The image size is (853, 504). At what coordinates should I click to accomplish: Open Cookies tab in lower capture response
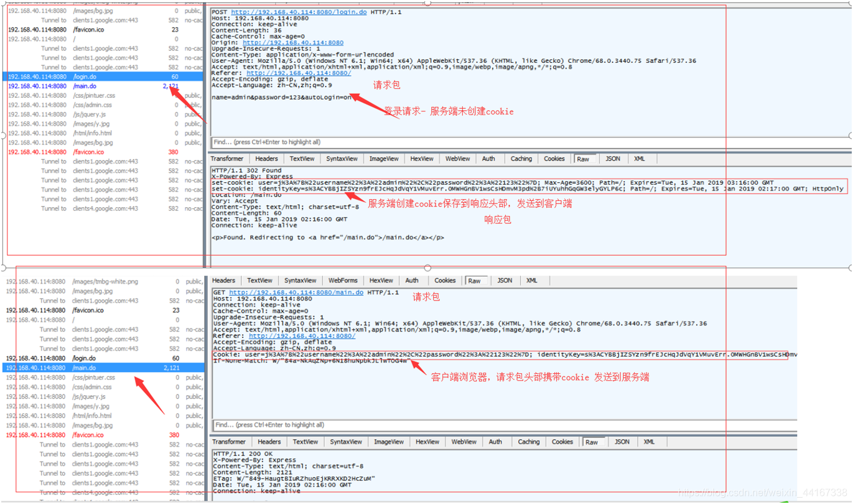click(x=562, y=442)
